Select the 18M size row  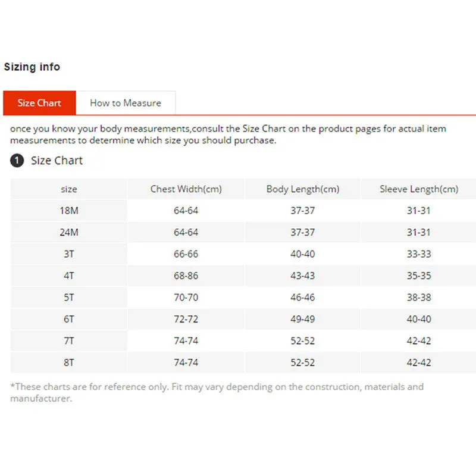(x=243, y=211)
